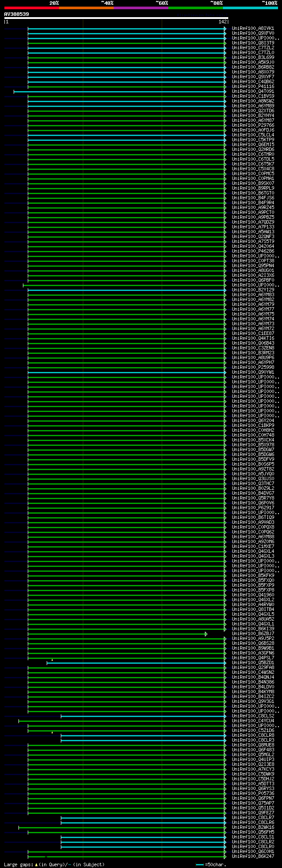
Task: Select the UniRef100_C1EE87 label
Action: tap(253, 333)
